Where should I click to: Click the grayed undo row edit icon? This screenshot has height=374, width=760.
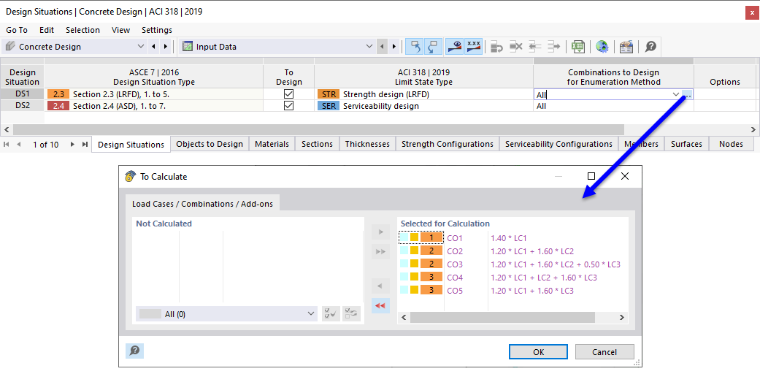[x=497, y=47]
